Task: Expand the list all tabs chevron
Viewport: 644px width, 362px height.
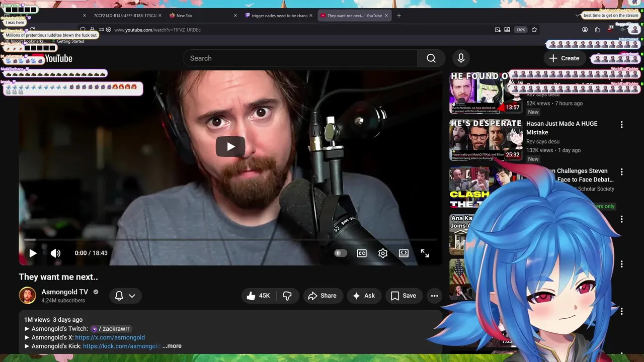Action: point(578,16)
